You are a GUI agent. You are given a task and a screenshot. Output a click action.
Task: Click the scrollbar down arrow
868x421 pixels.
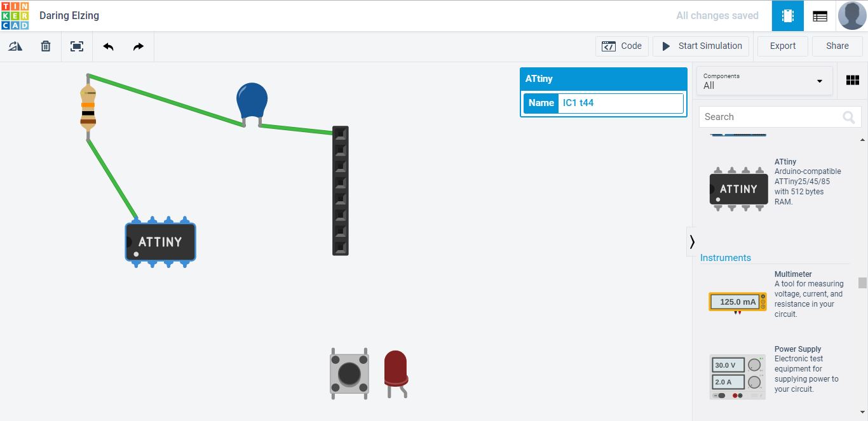862,411
